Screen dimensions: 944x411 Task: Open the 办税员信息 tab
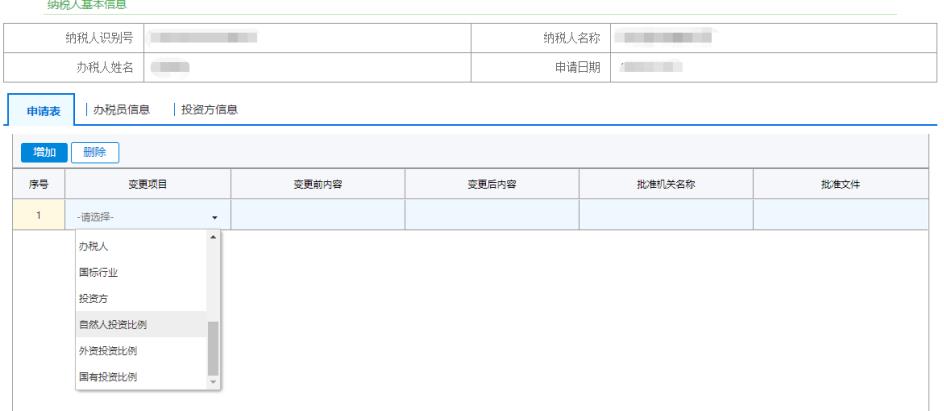coord(121,109)
